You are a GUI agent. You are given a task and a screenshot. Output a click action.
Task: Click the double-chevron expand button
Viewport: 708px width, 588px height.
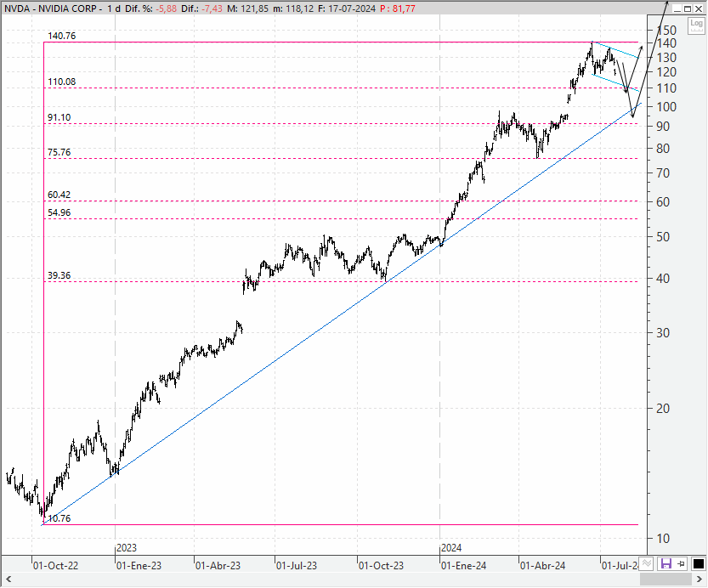[x=646, y=563]
